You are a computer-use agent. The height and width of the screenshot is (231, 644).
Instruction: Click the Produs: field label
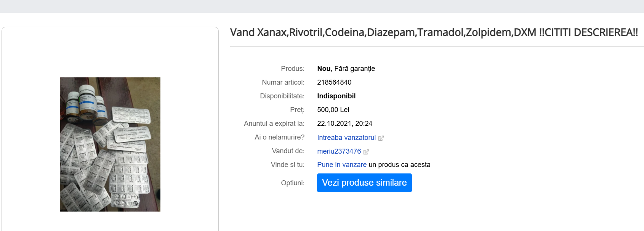(x=293, y=69)
